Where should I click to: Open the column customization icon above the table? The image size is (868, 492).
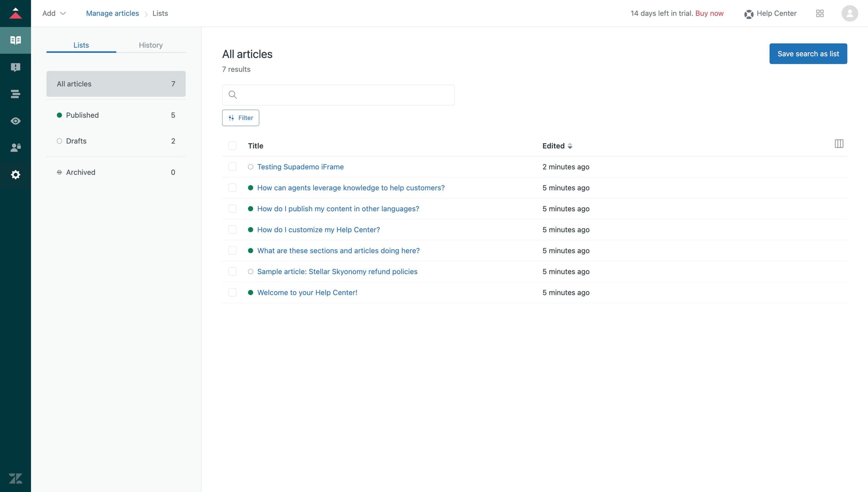pyautogui.click(x=839, y=144)
